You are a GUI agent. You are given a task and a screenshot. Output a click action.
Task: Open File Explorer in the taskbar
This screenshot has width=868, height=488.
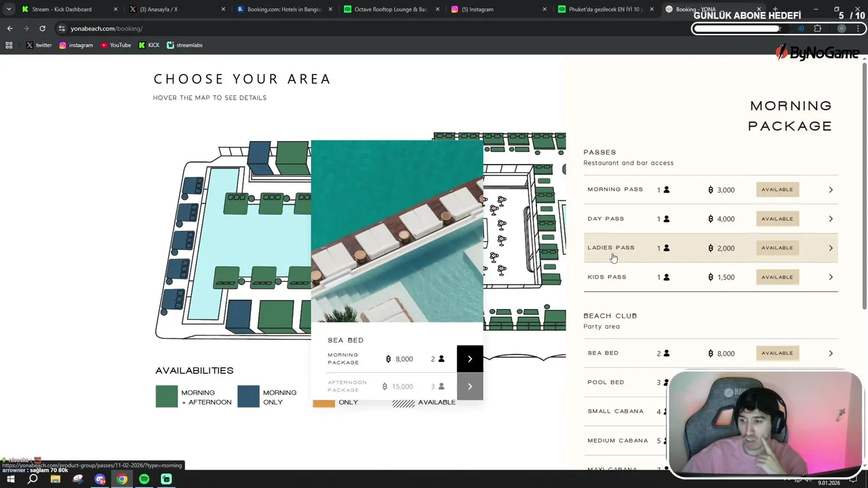point(55,479)
